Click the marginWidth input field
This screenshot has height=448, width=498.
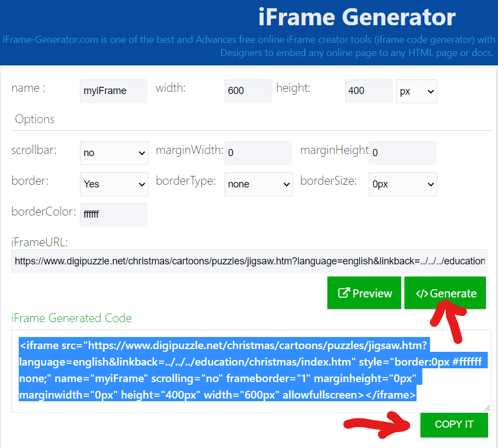point(258,153)
